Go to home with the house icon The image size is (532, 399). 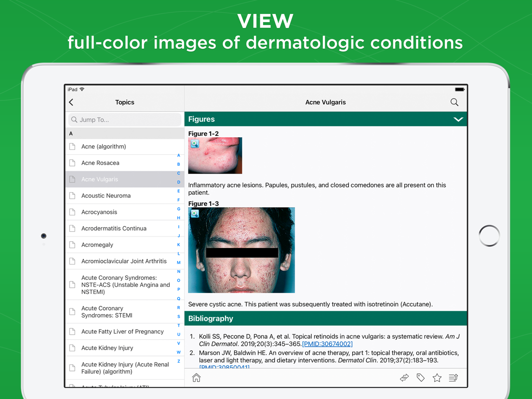[x=197, y=378]
